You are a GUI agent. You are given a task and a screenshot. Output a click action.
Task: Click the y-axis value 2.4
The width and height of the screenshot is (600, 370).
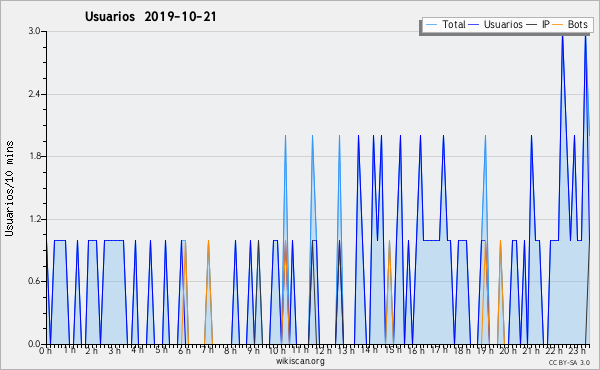click(x=34, y=94)
